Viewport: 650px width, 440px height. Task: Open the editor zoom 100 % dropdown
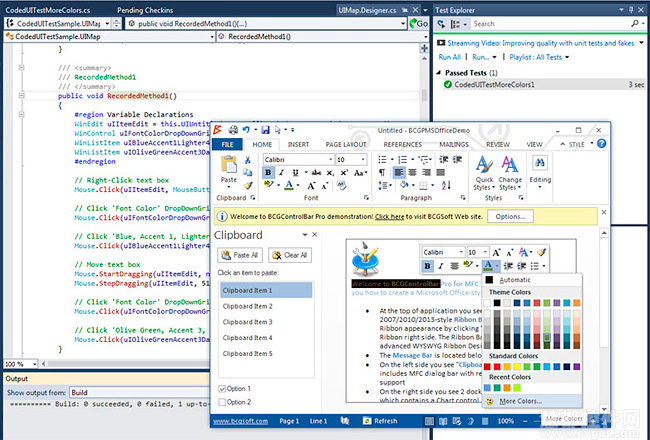click(x=34, y=364)
